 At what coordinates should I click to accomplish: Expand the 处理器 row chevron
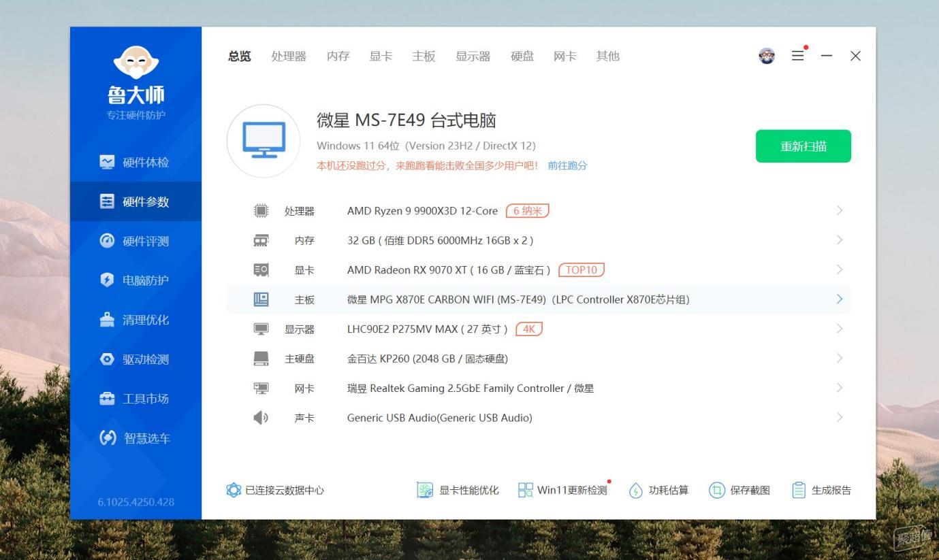[839, 211]
